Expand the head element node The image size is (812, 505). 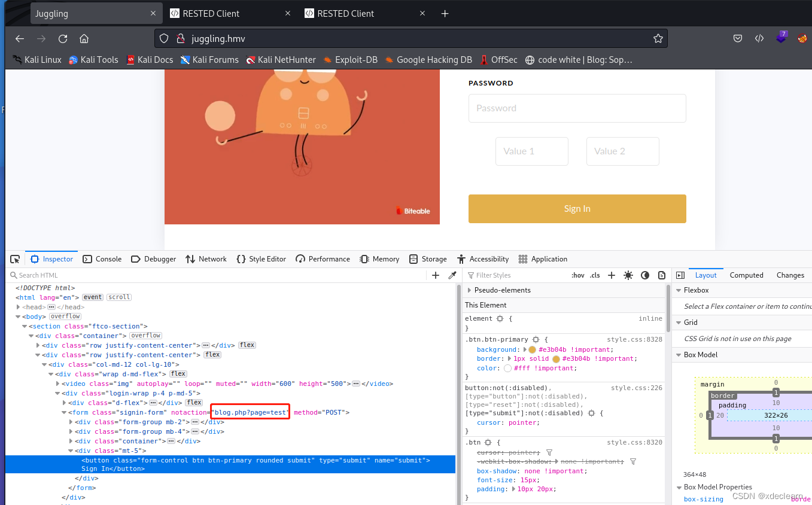(x=19, y=307)
